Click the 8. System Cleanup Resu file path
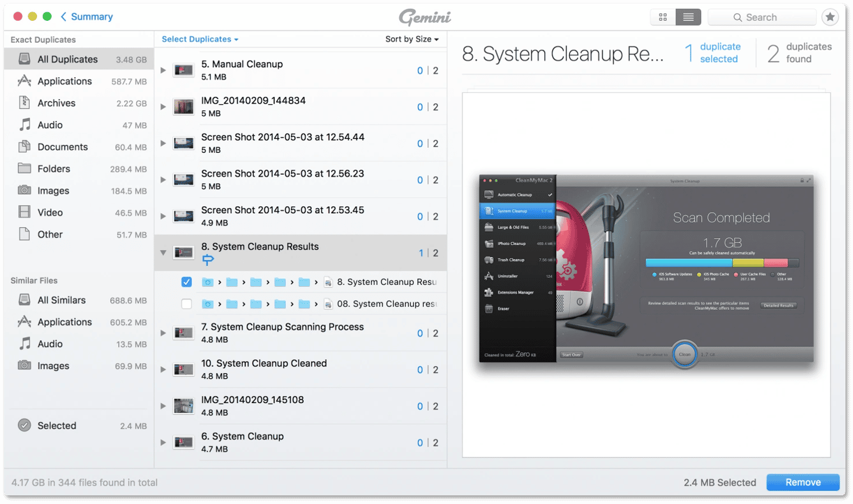This screenshot has width=853, height=504. 319,282
